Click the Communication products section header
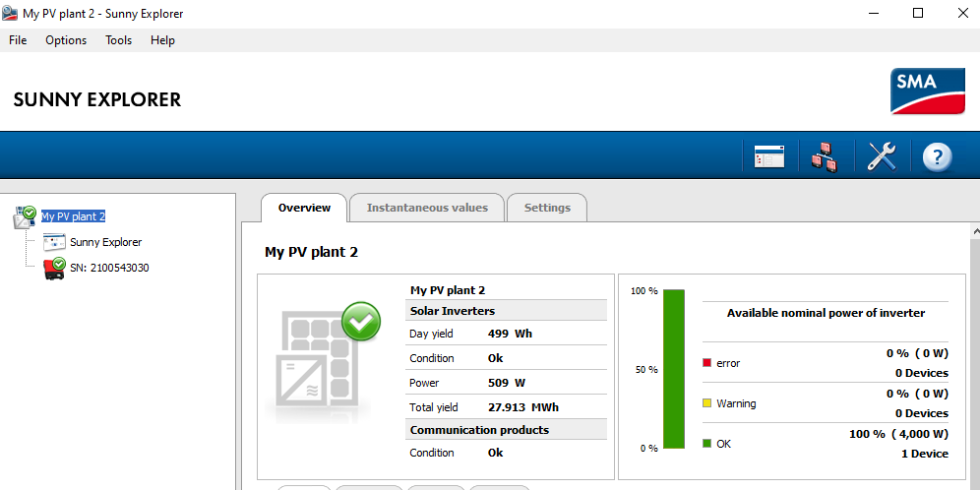The image size is (980, 490). pos(507,429)
